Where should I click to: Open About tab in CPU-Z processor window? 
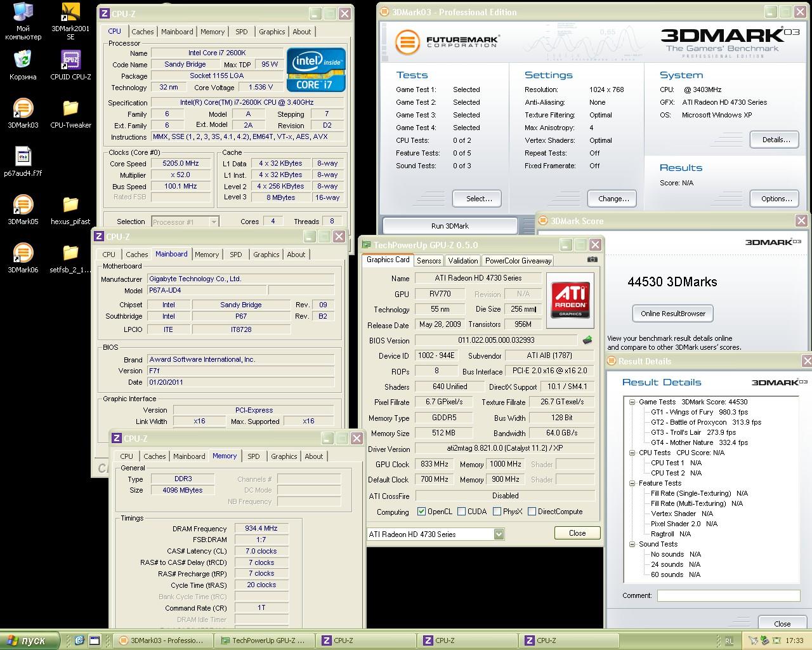(x=301, y=32)
